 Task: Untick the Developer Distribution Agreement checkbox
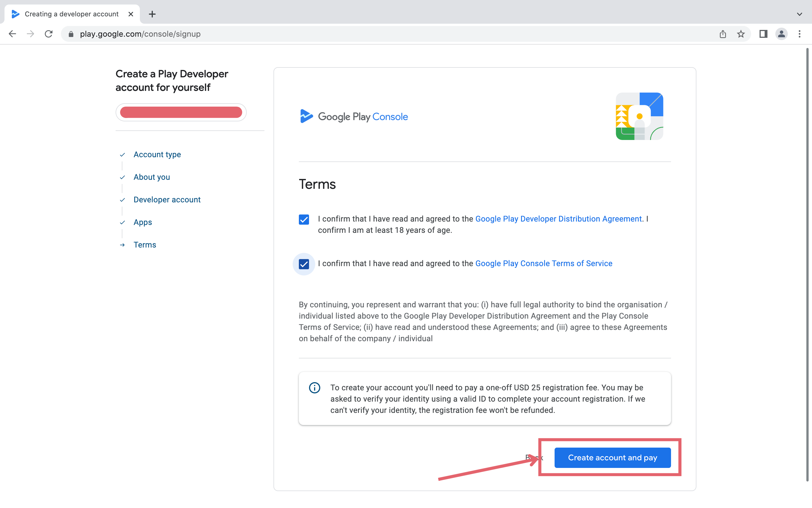304,219
